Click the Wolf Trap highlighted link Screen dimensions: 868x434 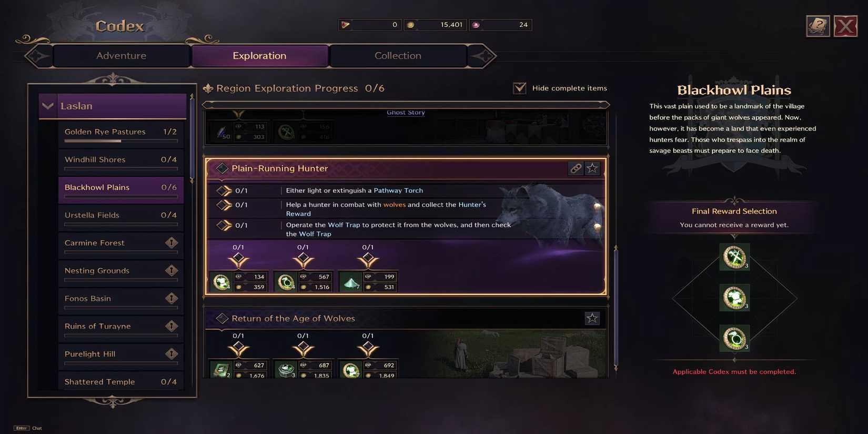coord(344,225)
